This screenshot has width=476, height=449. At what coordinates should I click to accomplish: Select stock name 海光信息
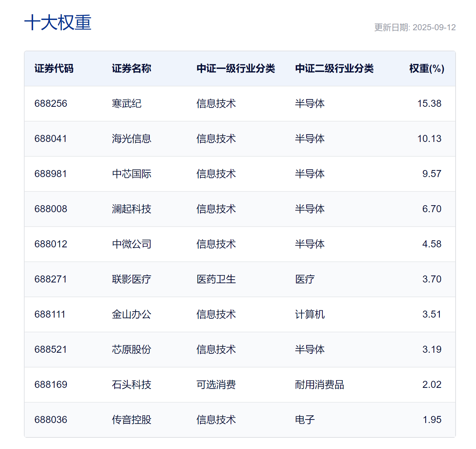click(131, 139)
